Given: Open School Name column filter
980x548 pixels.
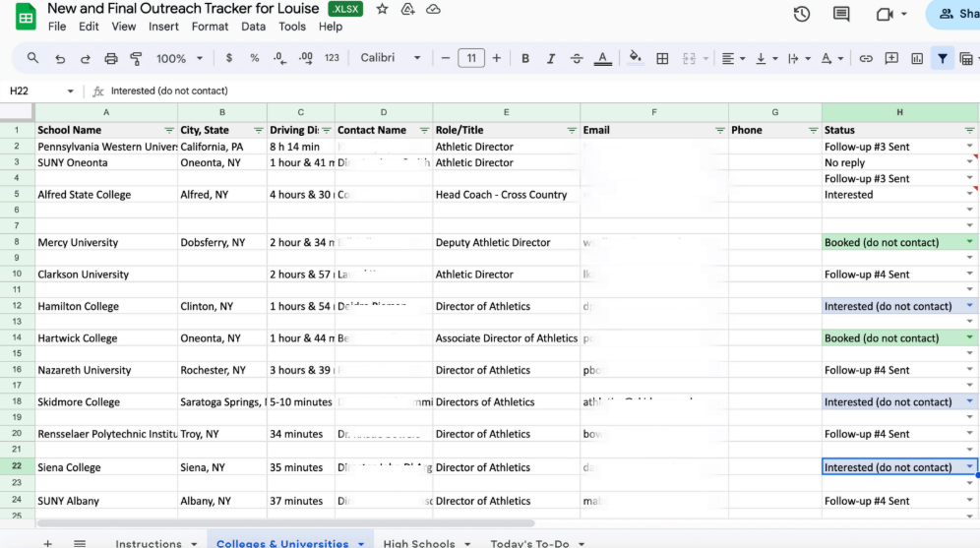Looking at the screenshot, I should [169, 130].
